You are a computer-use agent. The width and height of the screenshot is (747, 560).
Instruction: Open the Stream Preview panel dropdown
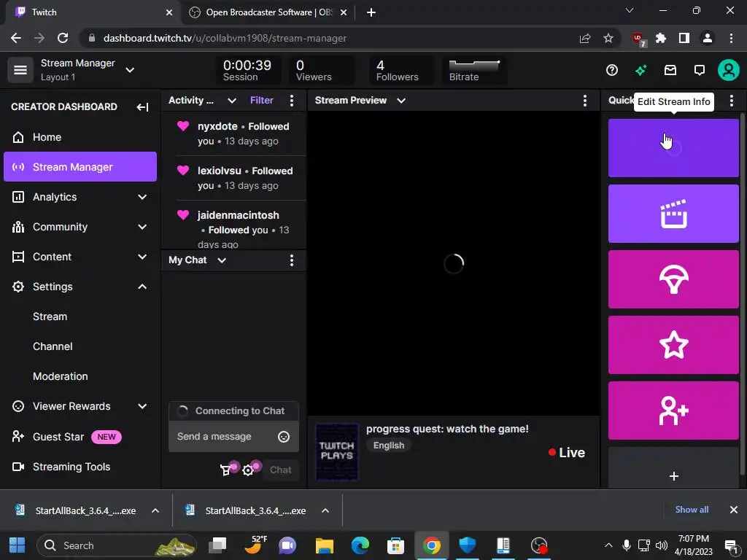(401, 101)
